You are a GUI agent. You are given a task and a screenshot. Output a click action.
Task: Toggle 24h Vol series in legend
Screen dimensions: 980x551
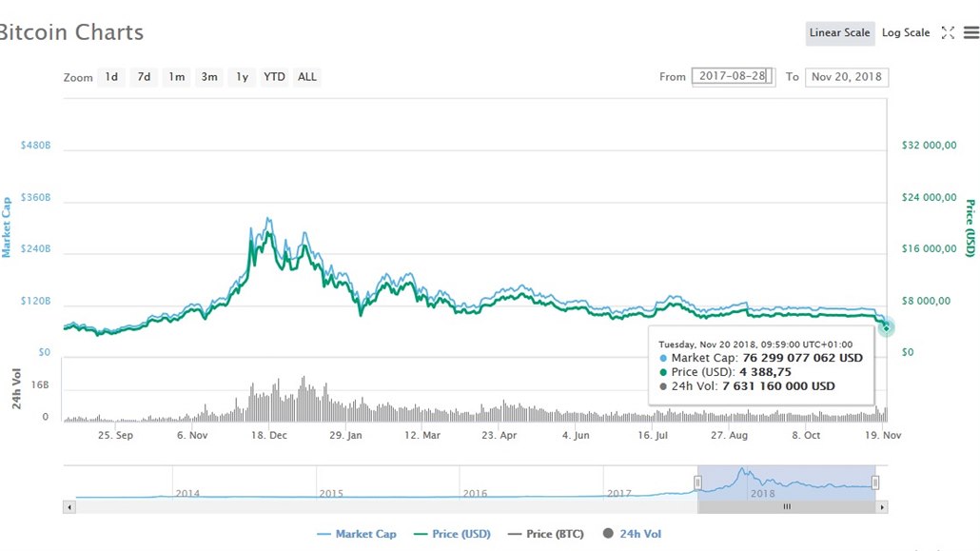(x=632, y=534)
